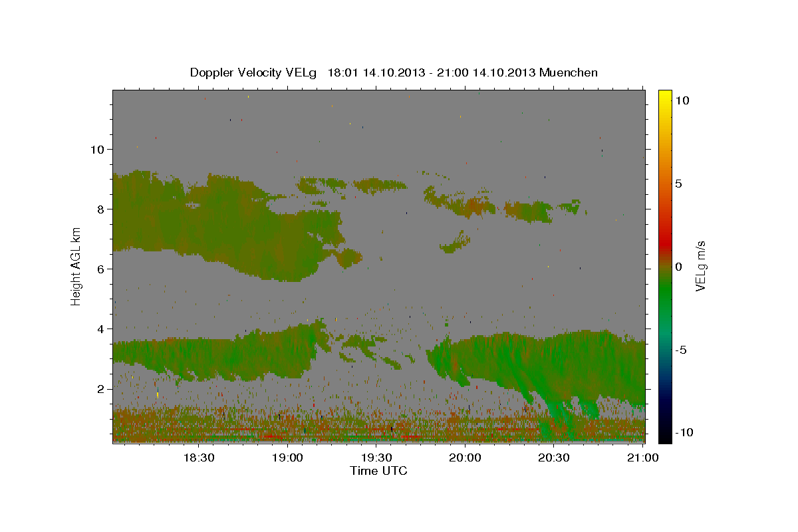The width and height of the screenshot is (798, 532).
Task: Click the colorbar value '5'
Action: click(x=678, y=183)
